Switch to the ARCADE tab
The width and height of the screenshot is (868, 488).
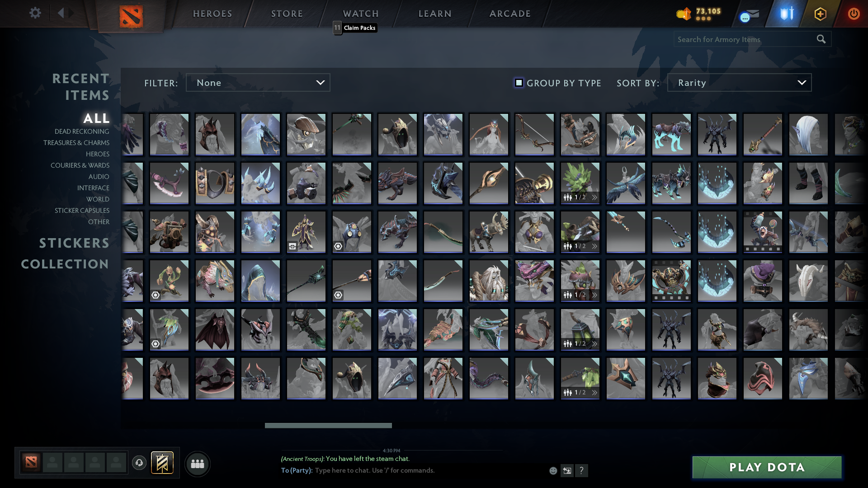[x=509, y=14]
